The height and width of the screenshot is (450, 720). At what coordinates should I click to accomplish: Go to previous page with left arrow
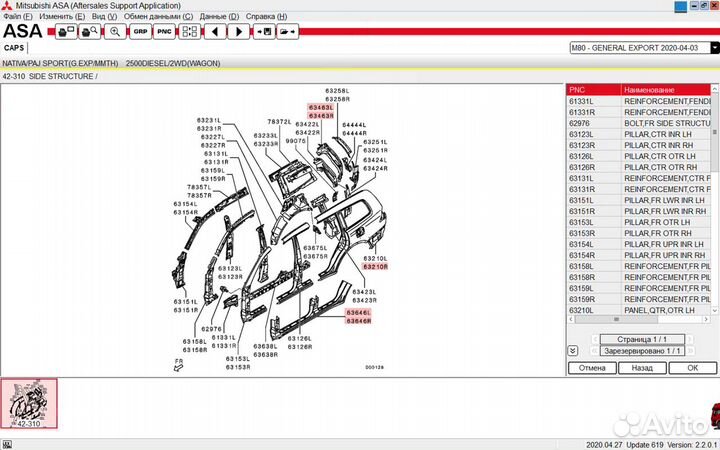point(214,32)
